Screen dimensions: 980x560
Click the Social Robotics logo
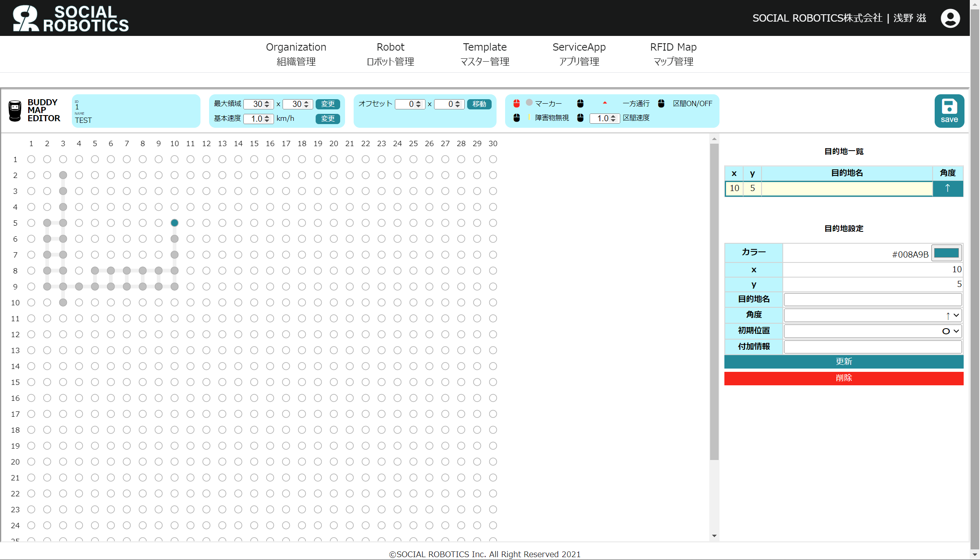point(70,18)
